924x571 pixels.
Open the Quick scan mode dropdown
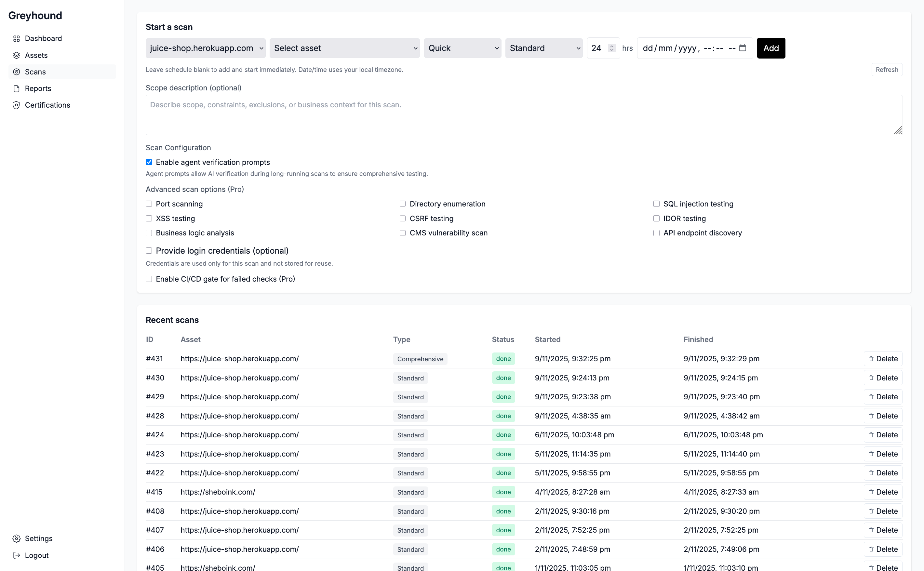click(462, 48)
